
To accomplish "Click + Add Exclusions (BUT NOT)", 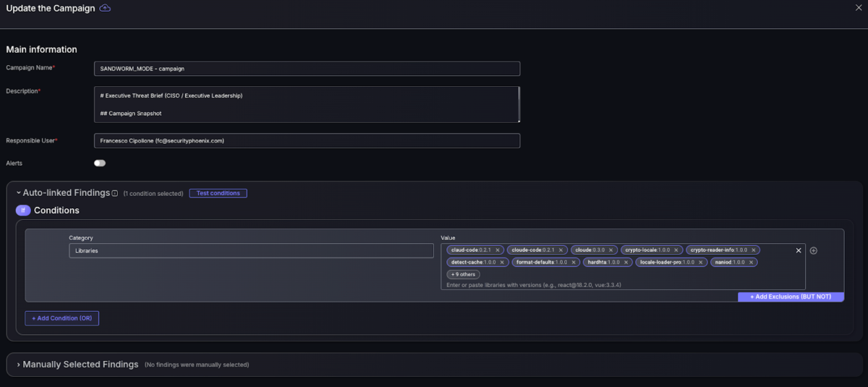I will point(791,297).
